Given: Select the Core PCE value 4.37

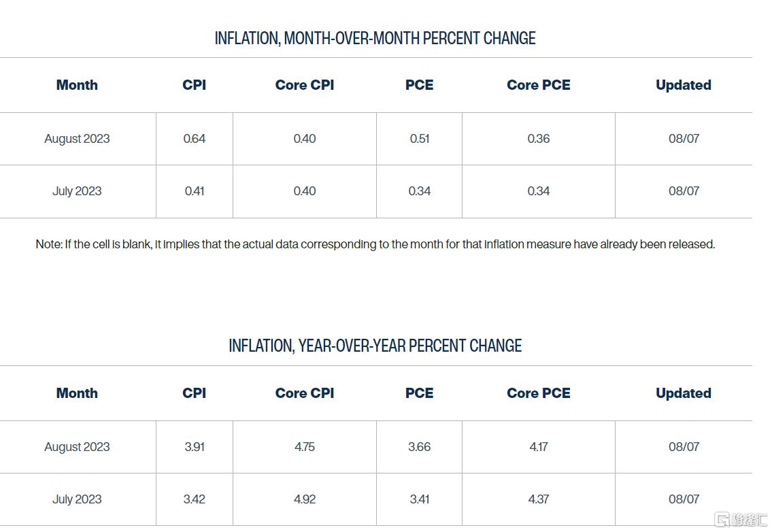Looking at the screenshot, I should pos(538,499).
